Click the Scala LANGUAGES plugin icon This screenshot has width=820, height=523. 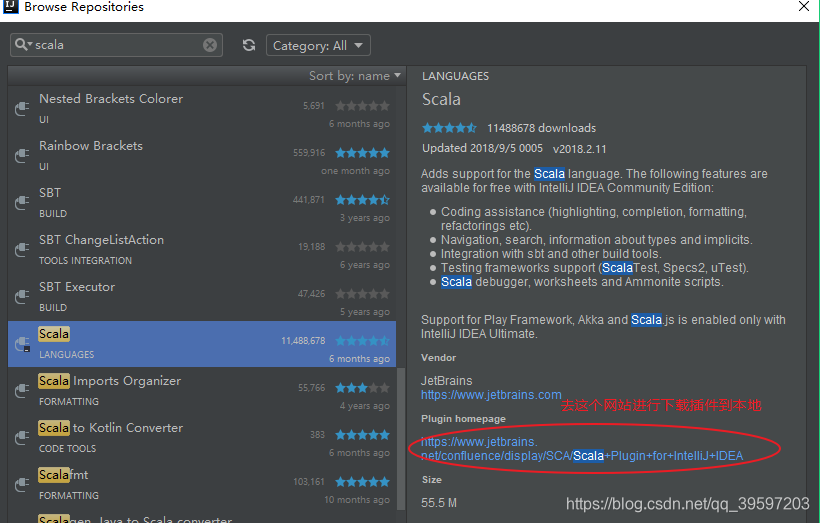(x=22, y=344)
